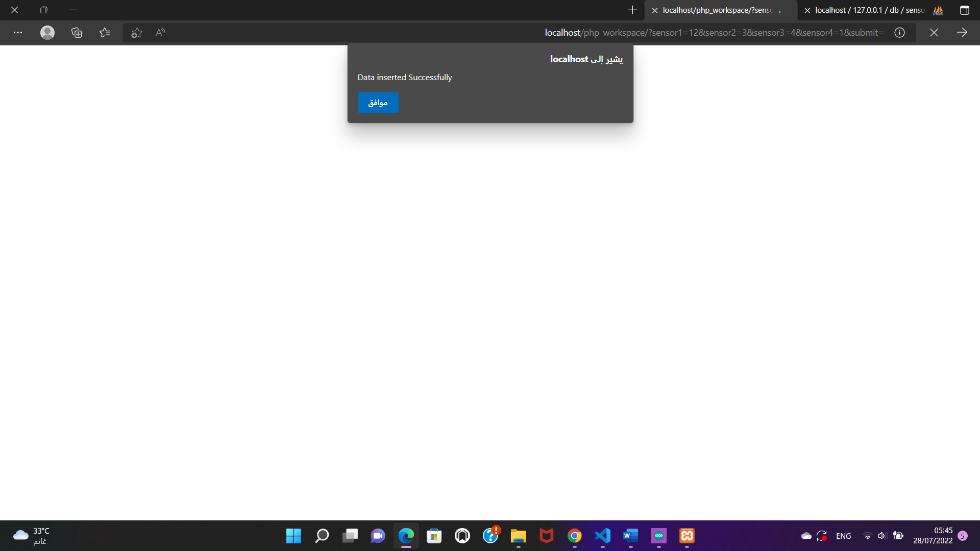Open Wi-Fi status from the tray

pos(868,536)
